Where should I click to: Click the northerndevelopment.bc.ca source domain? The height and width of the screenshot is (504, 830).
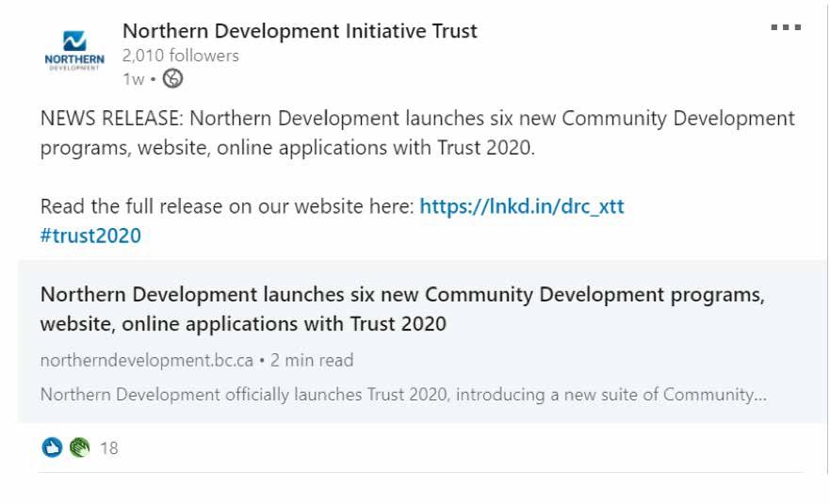point(147,360)
